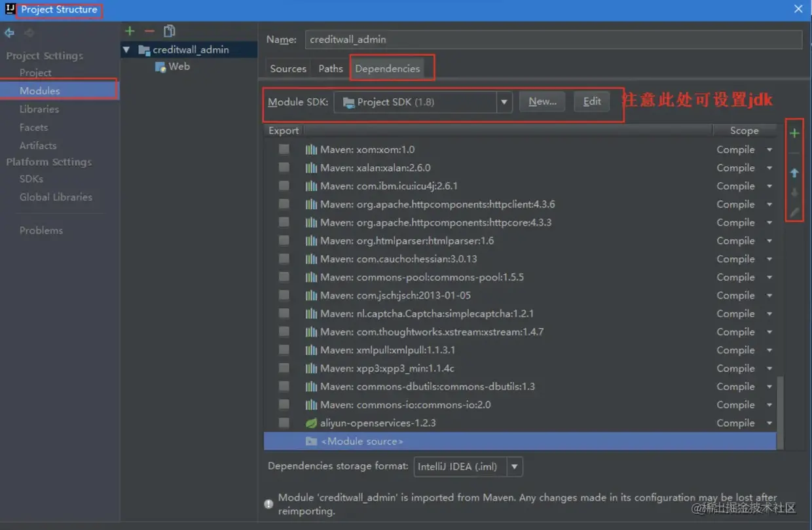
Task: Click library icon of hessian:3.0.13
Action: 311,259
